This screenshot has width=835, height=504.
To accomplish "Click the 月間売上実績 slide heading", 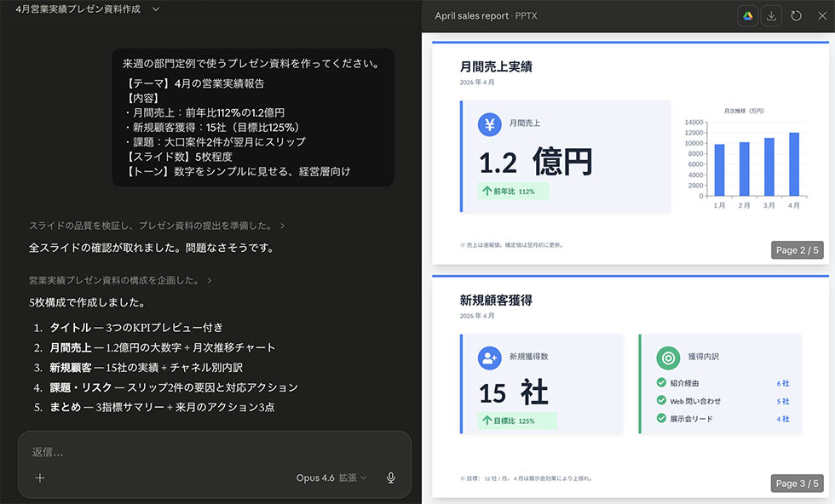I will (496, 66).
